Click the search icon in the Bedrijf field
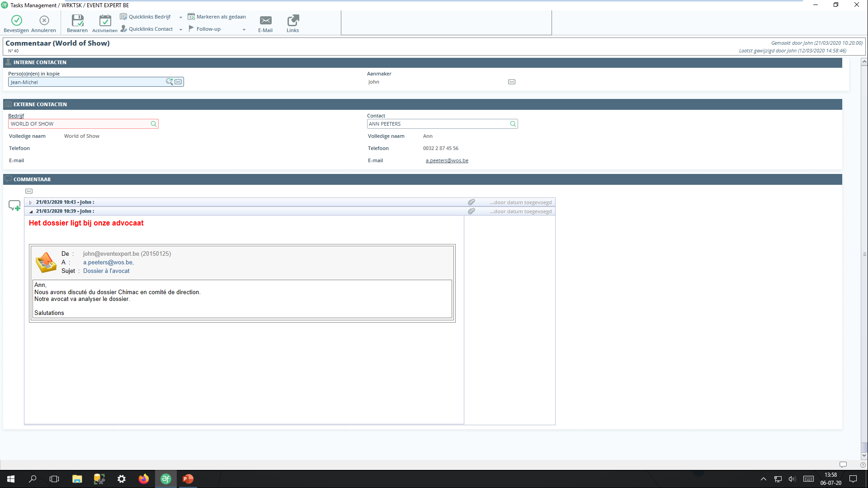Viewport: 868px width, 488px height. click(153, 124)
